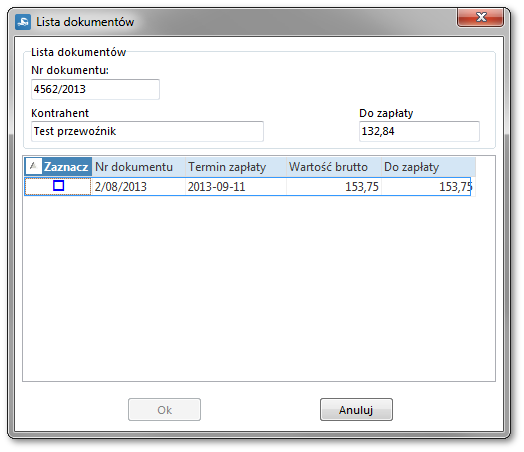
Task: Click the Lista dokumentów title bar text
Action: pyautogui.click(x=85, y=22)
